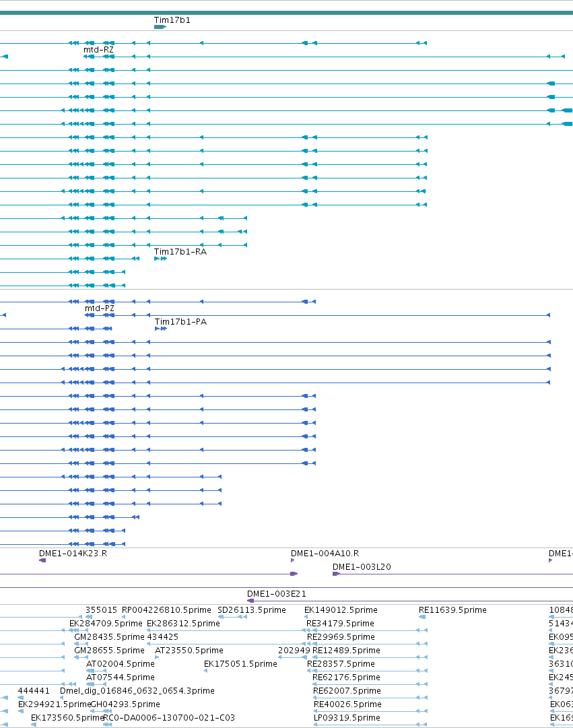Click the EK284709.5prime EST label
This screenshot has height=728, width=573.
[x=106, y=624]
